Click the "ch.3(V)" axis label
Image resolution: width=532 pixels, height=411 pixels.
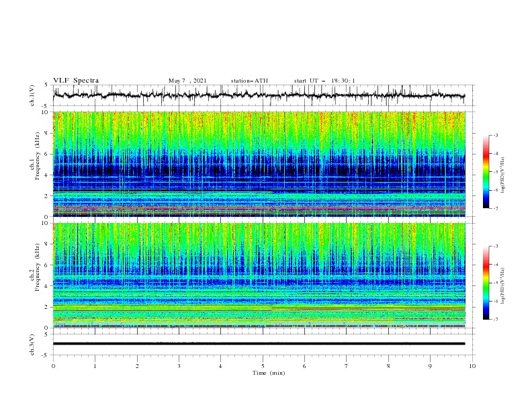32,345
